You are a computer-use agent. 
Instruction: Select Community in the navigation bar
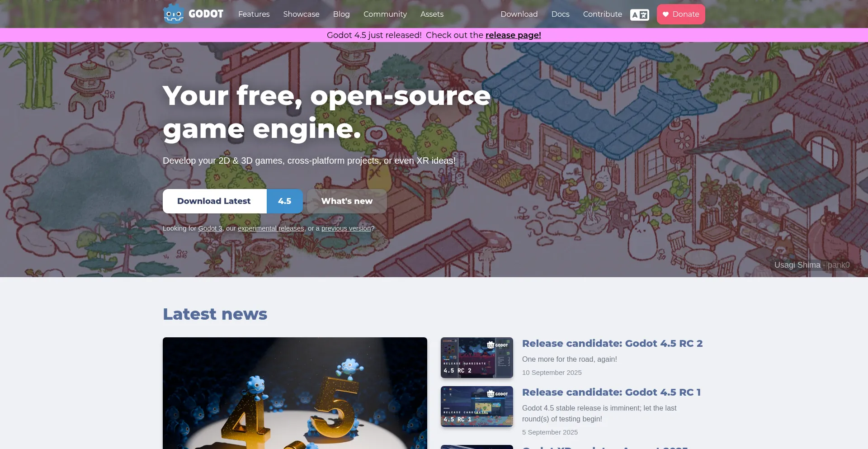[x=385, y=14]
